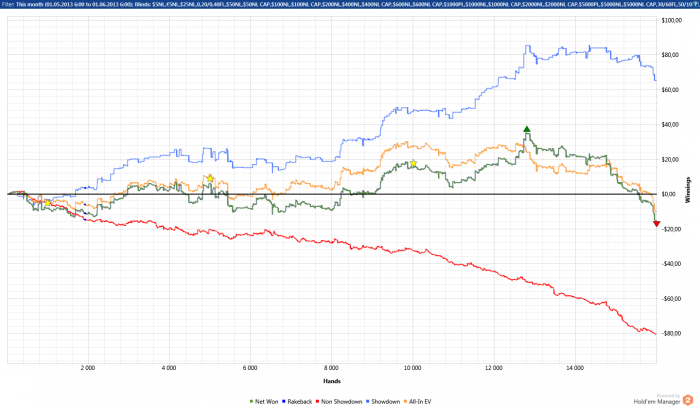Click the 4 000 x-axis label
The width and height of the screenshot is (700, 408).
tap(169, 368)
